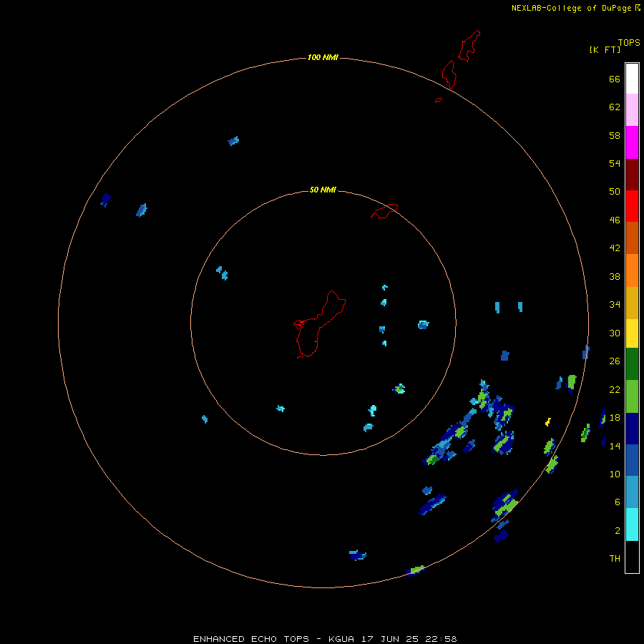Click the navy echo cell at far west
Viewport: 644px width, 644px height.
tap(106, 200)
